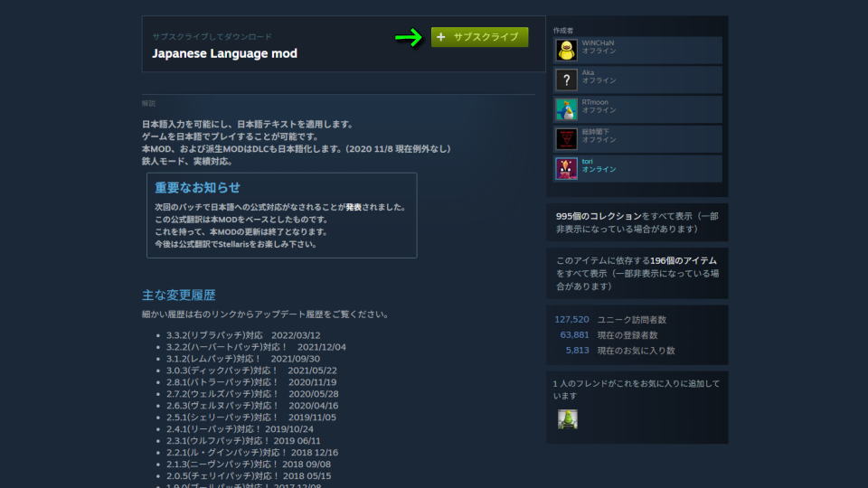
Task: Click the 重要なお知らせ heading
Action: [x=197, y=188]
